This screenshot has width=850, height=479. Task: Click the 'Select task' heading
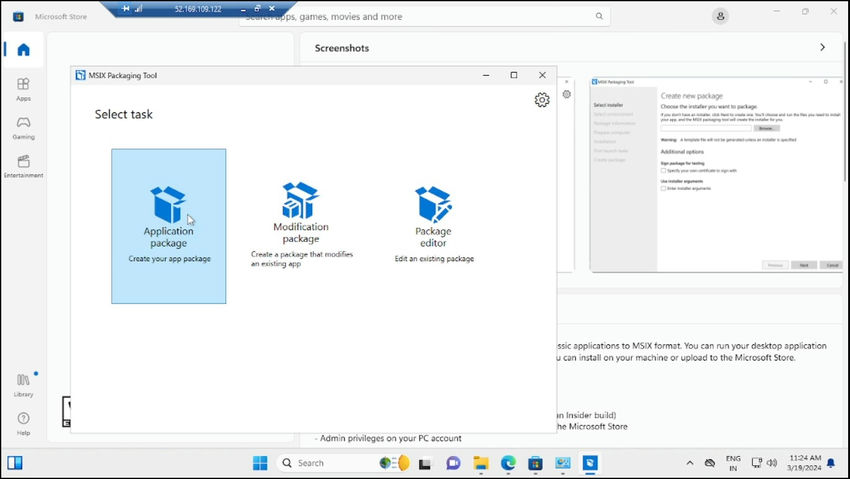click(x=124, y=114)
